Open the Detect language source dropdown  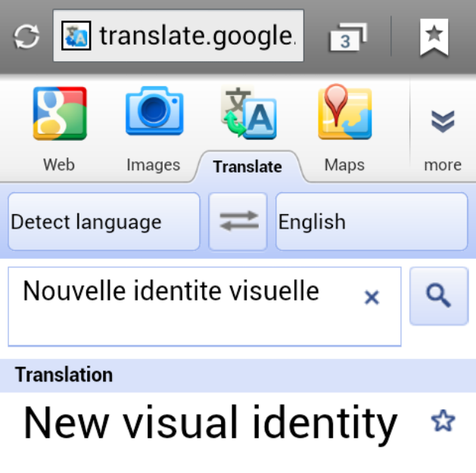pyautogui.click(x=104, y=221)
